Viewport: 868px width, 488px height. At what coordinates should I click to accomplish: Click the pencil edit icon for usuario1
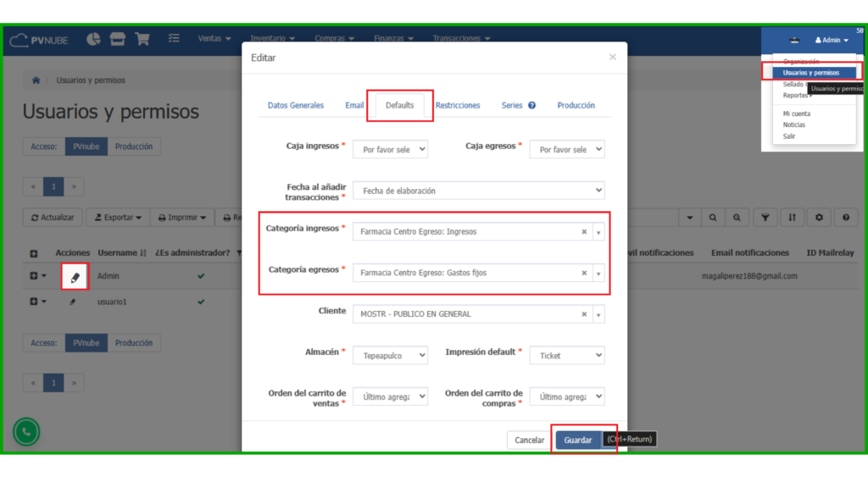click(72, 302)
